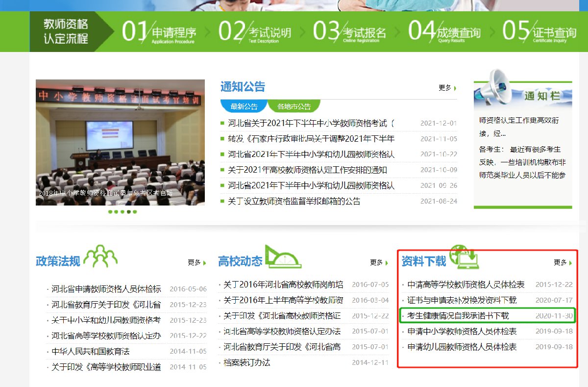
Task: Open step 02 考试说明
Action: [255, 31]
